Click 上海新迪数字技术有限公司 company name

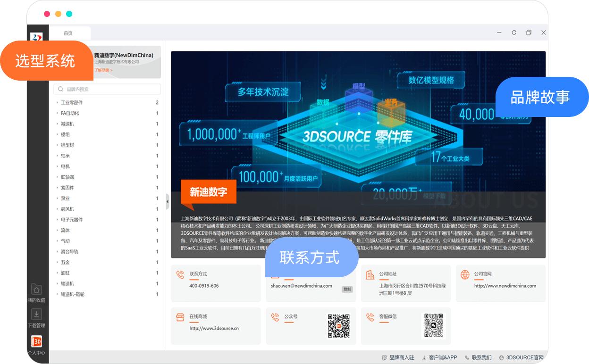[117, 62]
